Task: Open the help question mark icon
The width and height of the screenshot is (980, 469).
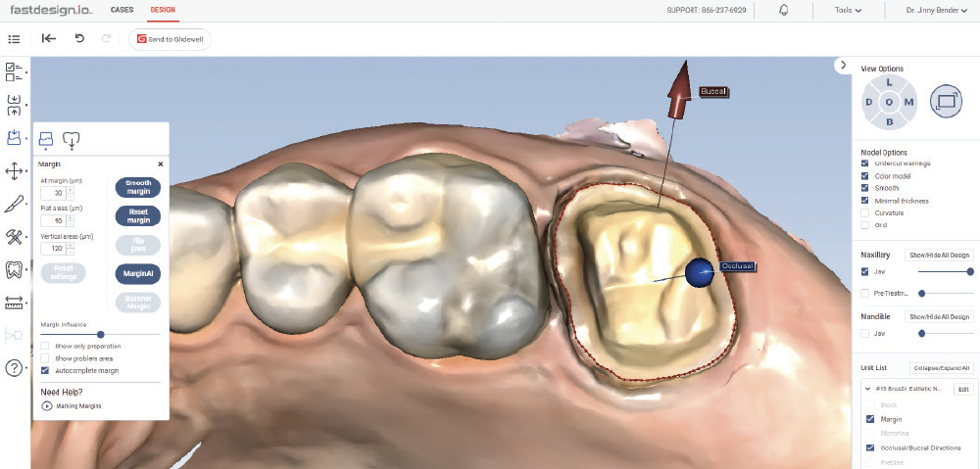Action: coord(15,368)
